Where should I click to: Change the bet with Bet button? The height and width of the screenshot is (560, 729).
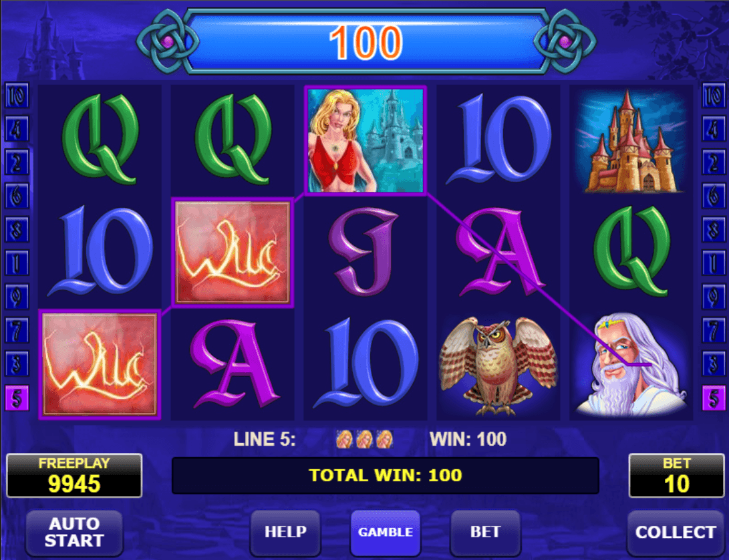point(485,532)
